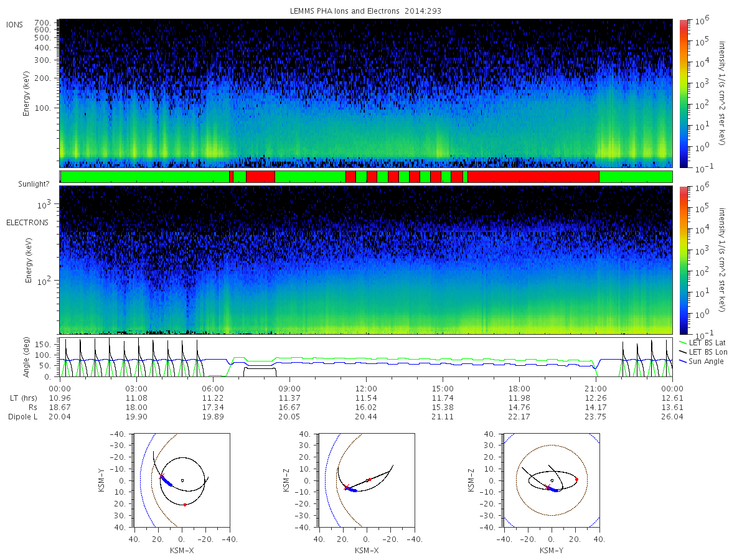Click the angle line plot panel

(x=366, y=358)
